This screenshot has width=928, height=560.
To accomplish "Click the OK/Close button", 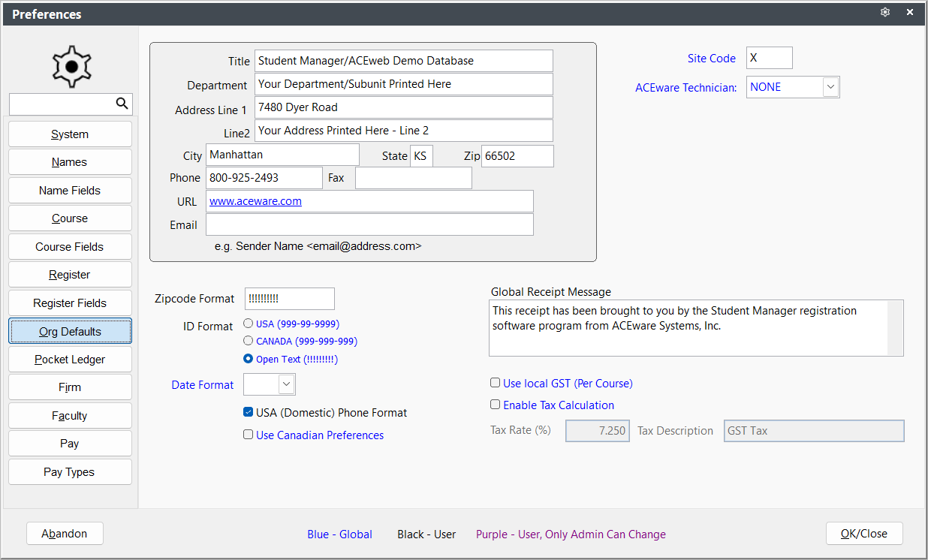I will [x=864, y=534].
